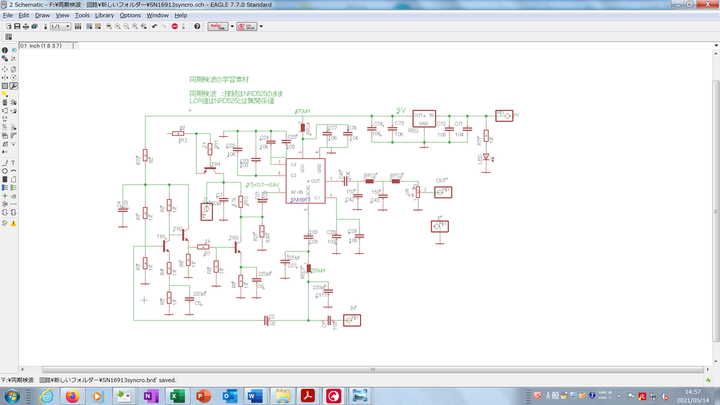Image resolution: width=720 pixels, height=405 pixels.
Task: Click the Save icon in toolbar
Action: (17, 27)
